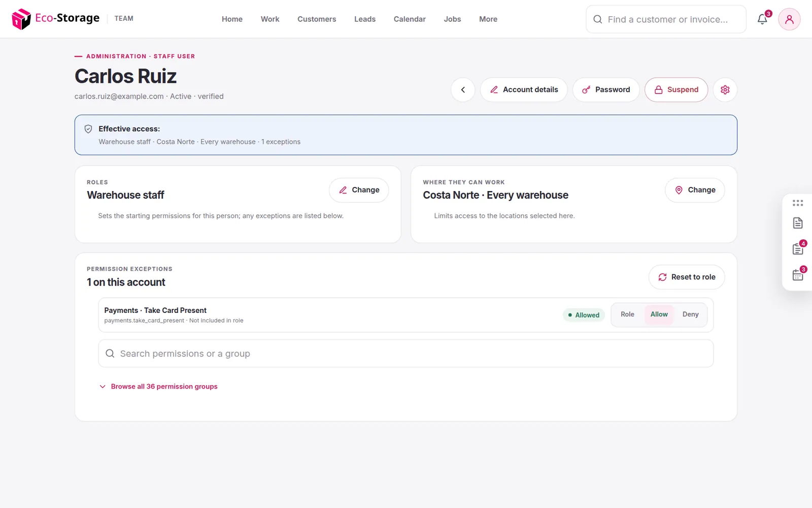The image size is (812, 508).
Task: Open the More menu in the navigation bar
Action: (x=488, y=19)
